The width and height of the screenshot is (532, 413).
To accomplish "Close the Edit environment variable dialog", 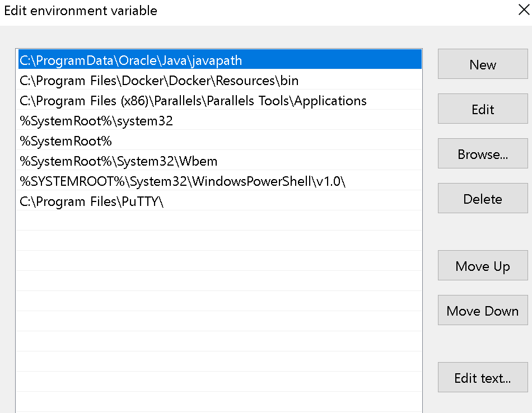I will click(524, 10).
